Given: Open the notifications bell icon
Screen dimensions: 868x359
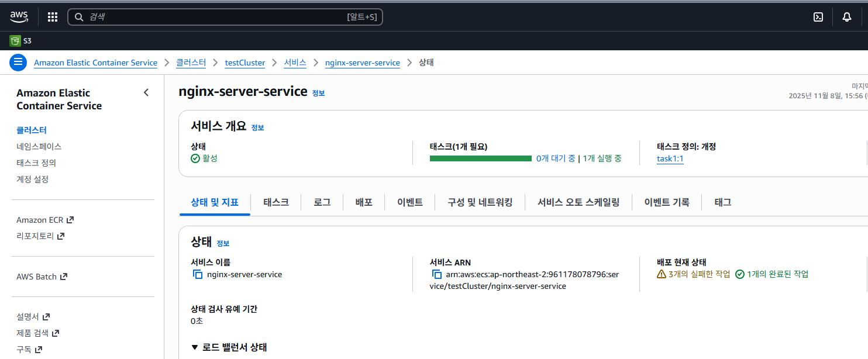Looking at the screenshot, I should 846,17.
